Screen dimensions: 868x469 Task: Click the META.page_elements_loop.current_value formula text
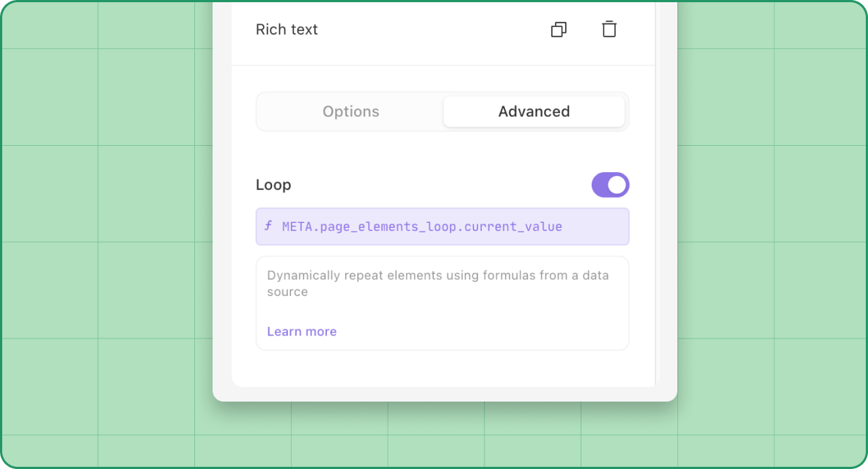click(422, 226)
